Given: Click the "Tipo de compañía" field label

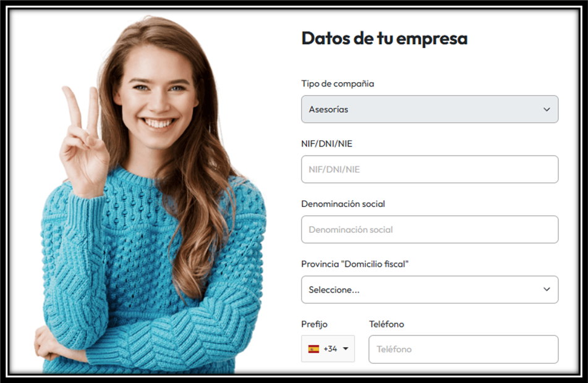Looking at the screenshot, I should pos(338,83).
